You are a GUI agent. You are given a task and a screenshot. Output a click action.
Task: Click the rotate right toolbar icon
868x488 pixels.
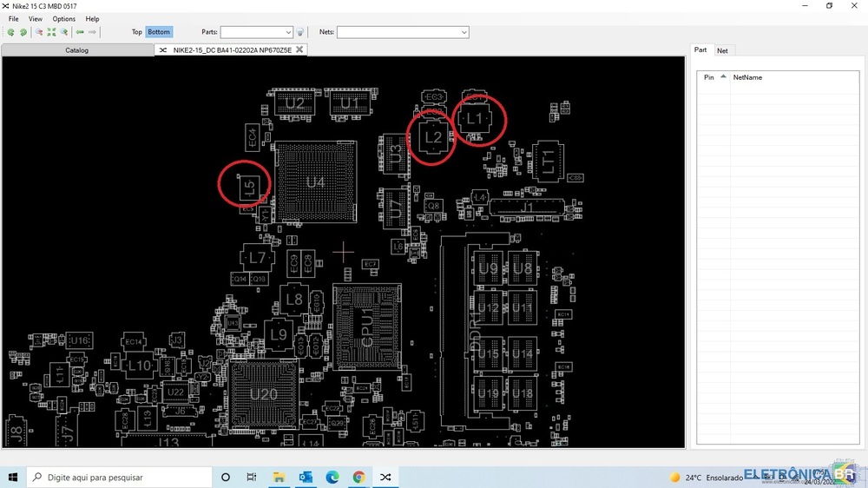click(x=23, y=32)
